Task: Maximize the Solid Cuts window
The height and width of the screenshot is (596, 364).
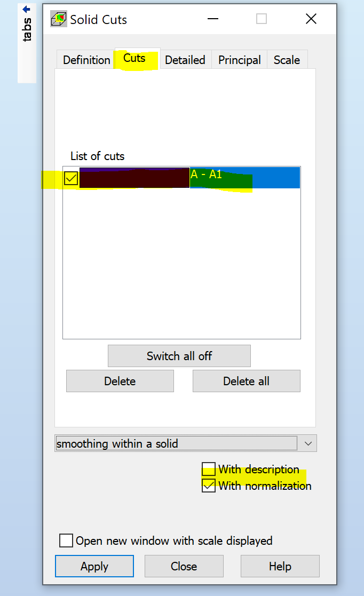Action: click(x=262, y=19)
